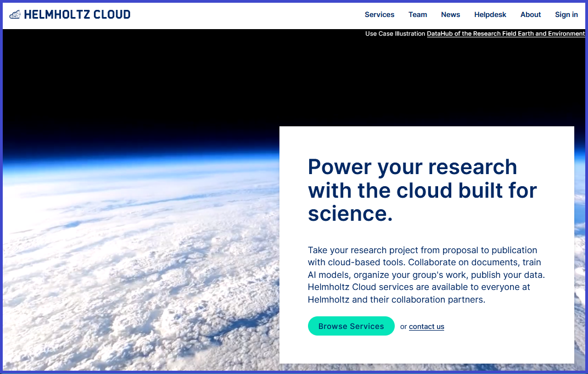Click the Helmholtz cloud logo icon

click(x=15, y=15)
